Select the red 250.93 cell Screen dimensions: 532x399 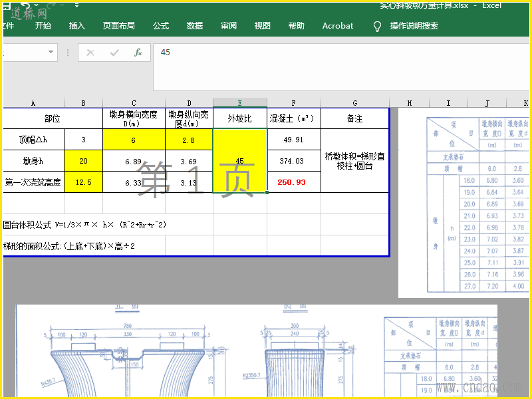coord(293,182)
